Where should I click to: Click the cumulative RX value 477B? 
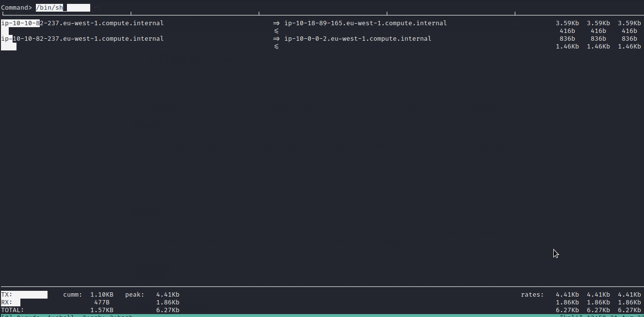click(102, 302)
